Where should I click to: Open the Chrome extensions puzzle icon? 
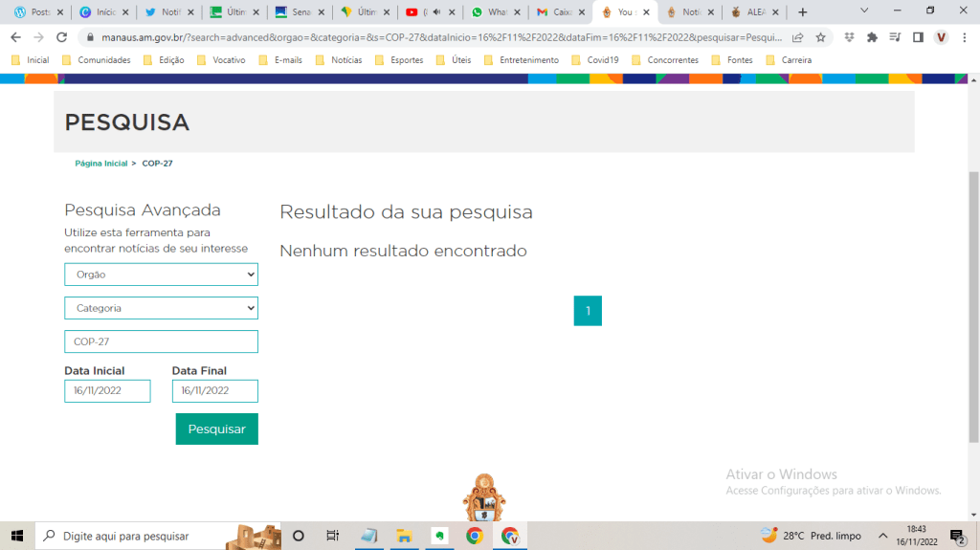872,37
